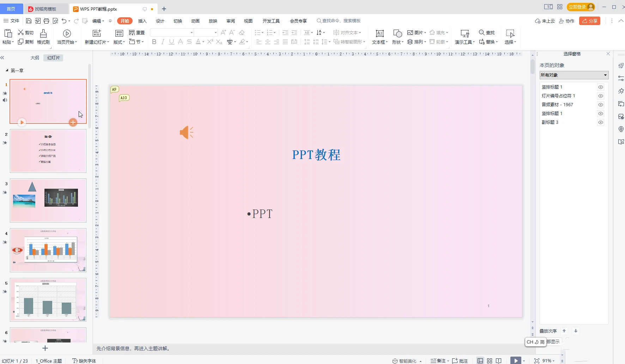Apply Strikethrough formatting
The width and height of the screenshot is (625, 364).
[x=189, y=42]
